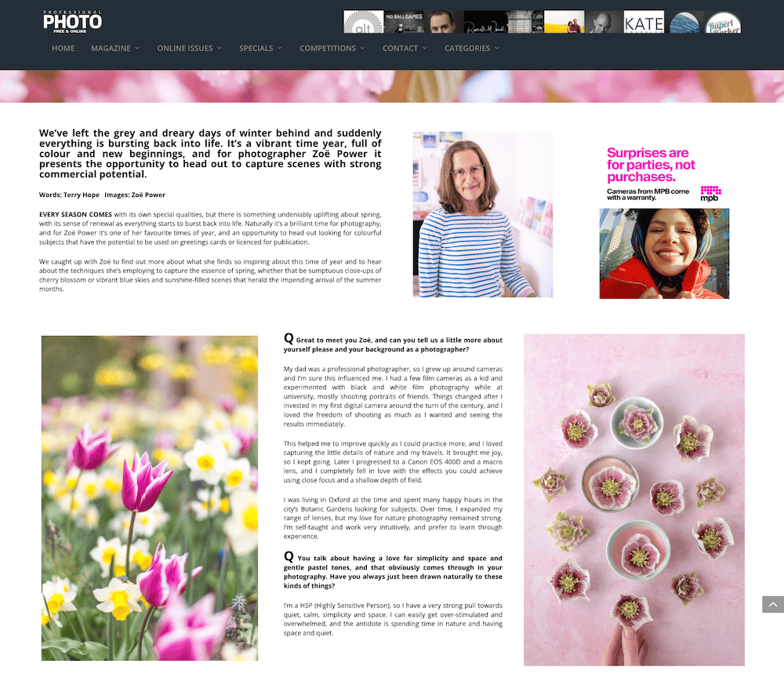Click the Professional Photo magazine logo
Image resolution: width=784 pixels, height=681 pixels.
(72, 20)
